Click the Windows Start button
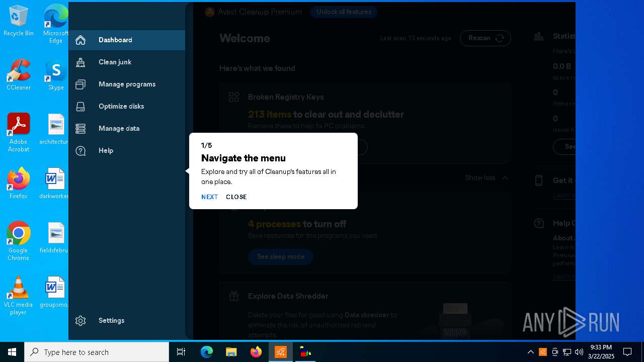The image size is (644, 362). click(x=12, y=352)
